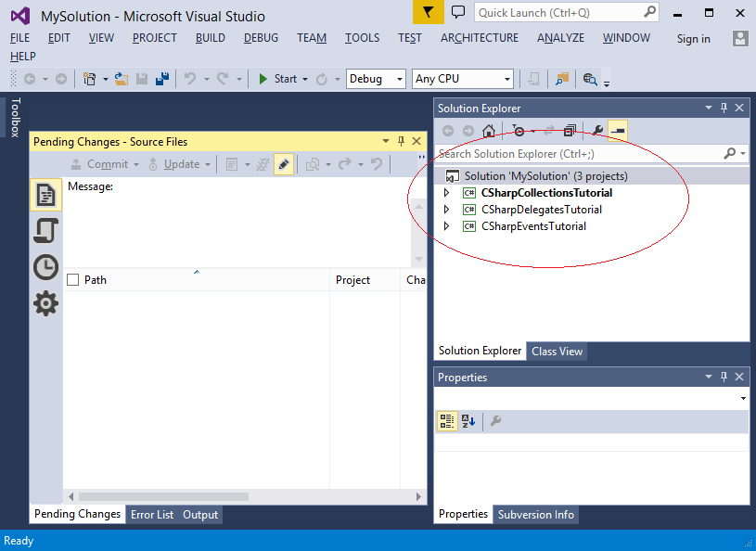Click the Property Pages wrench icon in Properties

[495, 421]
